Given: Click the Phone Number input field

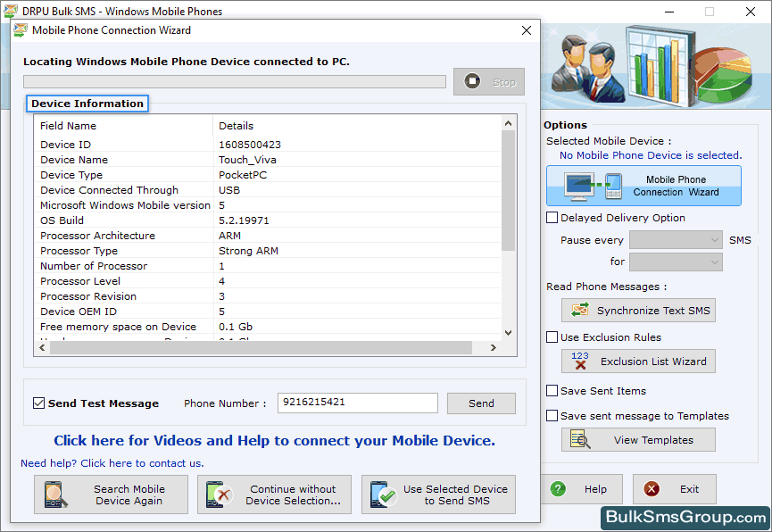Looking at the screenshot, I should (358, 403).
